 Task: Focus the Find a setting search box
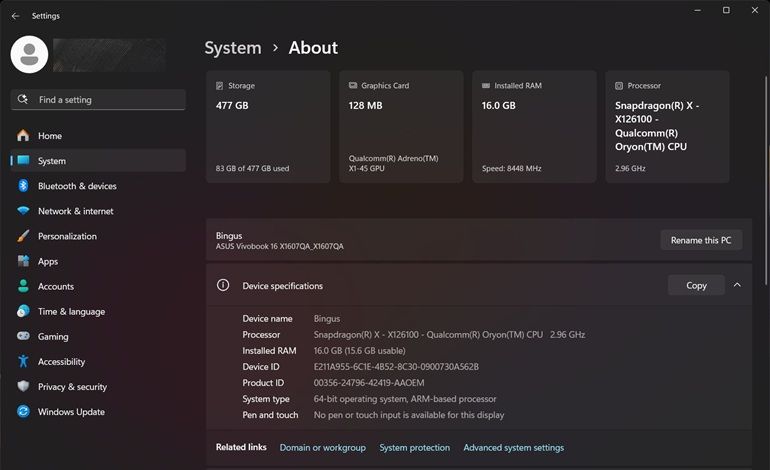98,100
